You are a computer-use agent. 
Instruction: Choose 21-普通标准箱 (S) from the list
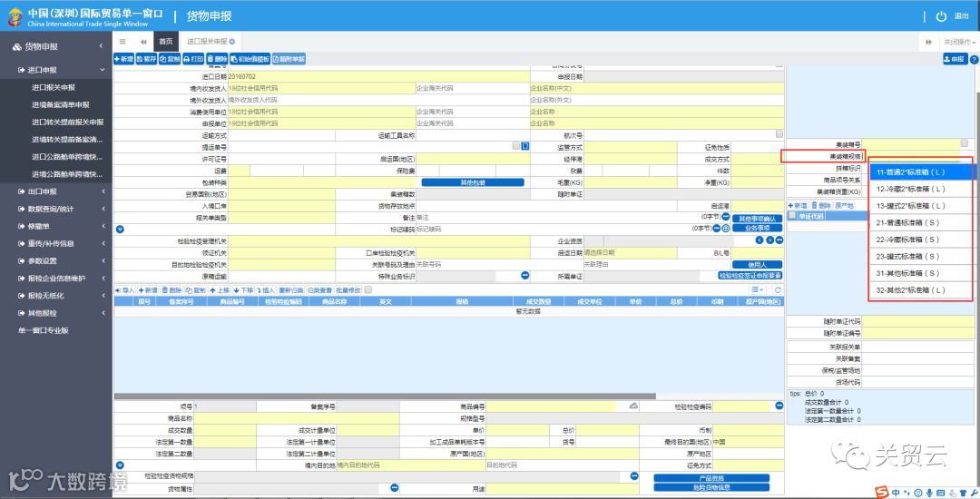click(920, 222)
